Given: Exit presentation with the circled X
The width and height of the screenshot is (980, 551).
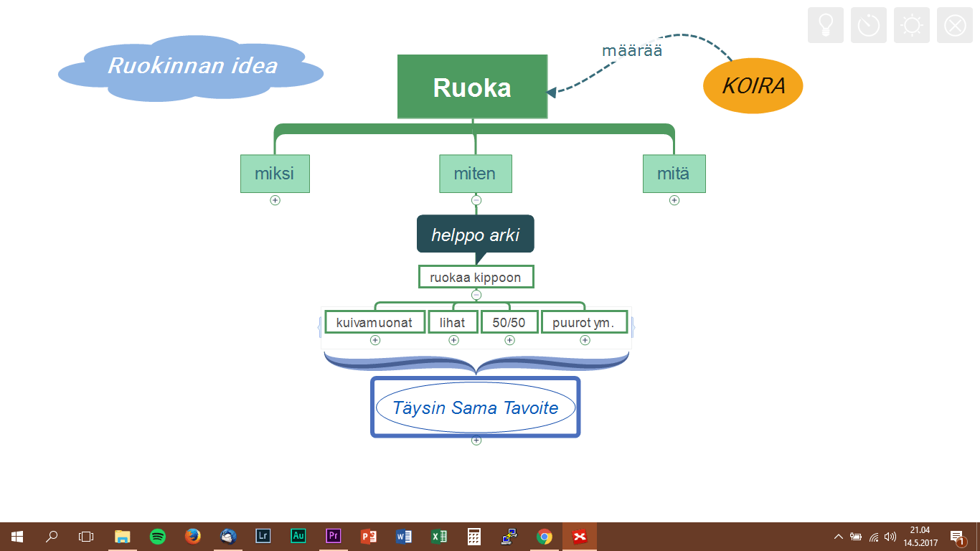Looking at the screenshot, I should point(954,26).
